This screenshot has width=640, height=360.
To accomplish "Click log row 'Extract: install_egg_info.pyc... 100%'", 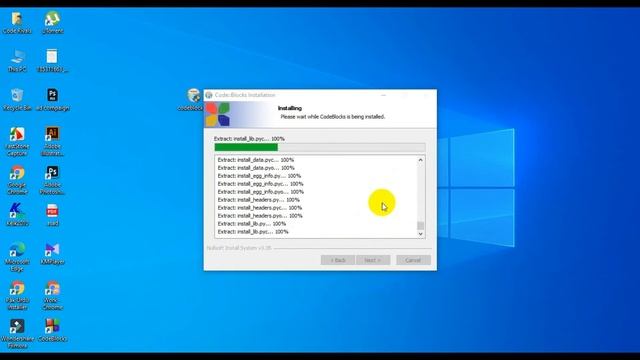I will (x=260, y=184).
